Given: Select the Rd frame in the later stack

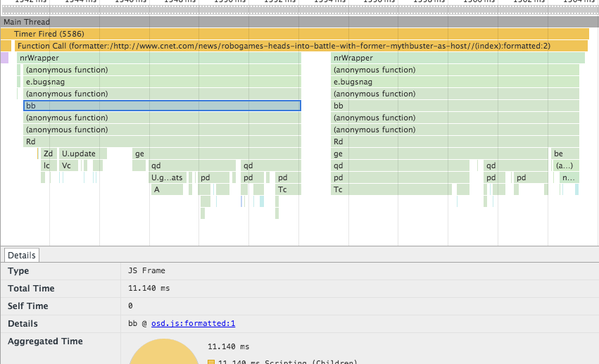Looking at the screenshot, I should click(455, 142).
